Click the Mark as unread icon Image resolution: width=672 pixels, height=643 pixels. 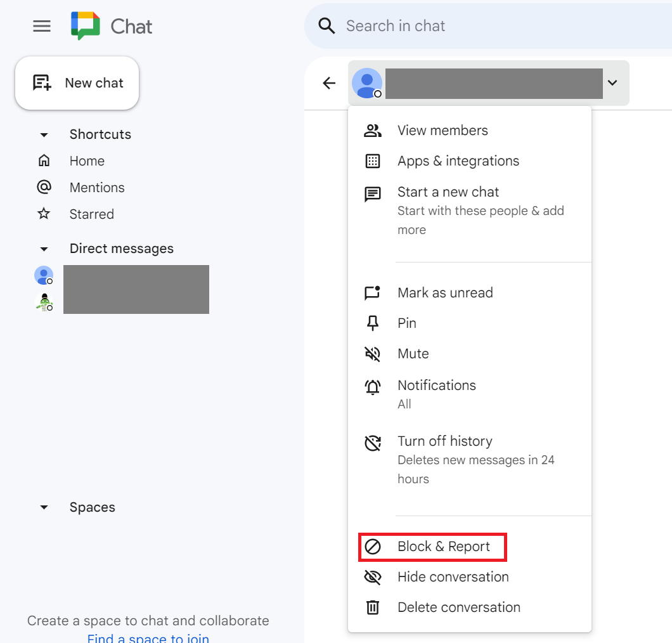tap(372, 293)
